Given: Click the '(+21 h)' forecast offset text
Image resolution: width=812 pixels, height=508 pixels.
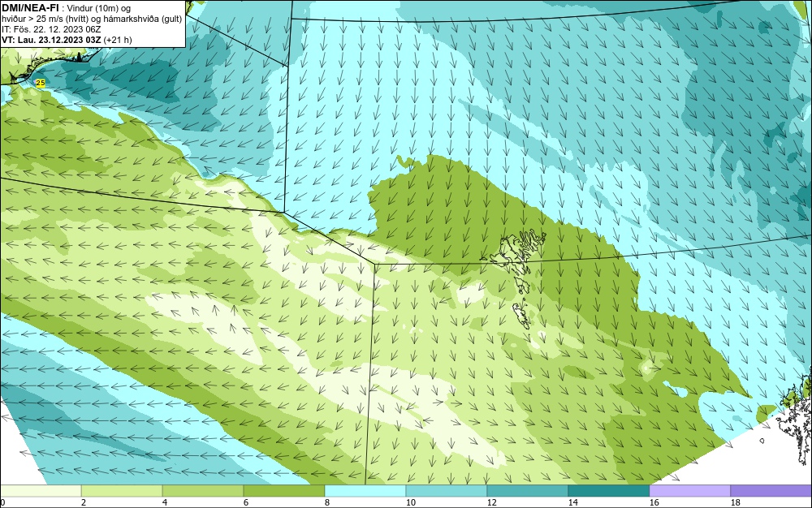Looking at the screenshot, I should pyautogui.click(x=118, y=40).
